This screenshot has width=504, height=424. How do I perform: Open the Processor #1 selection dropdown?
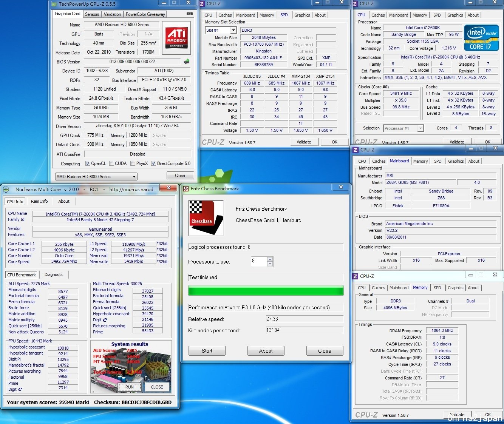pos(403,128)
